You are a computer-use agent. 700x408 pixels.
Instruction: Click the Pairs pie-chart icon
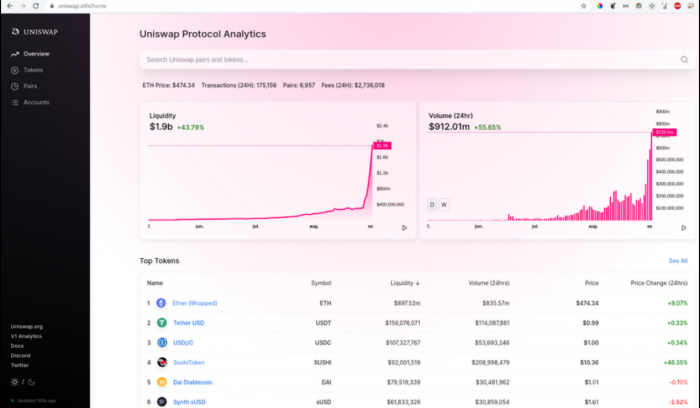coord(15,86)
